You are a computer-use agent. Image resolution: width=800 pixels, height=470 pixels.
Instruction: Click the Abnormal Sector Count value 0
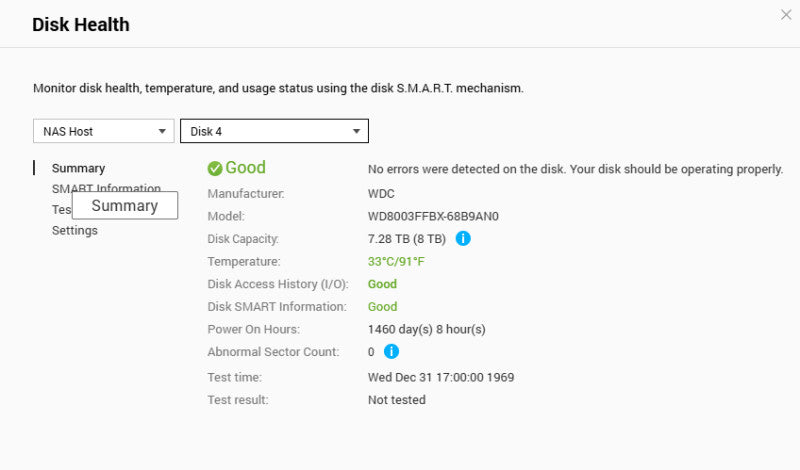click(371, 352)
